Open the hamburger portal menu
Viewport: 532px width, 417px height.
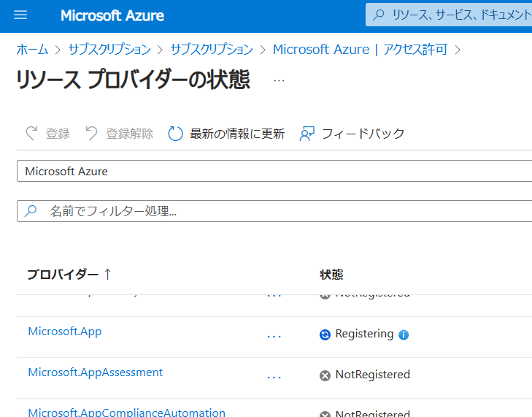[20, 15]
